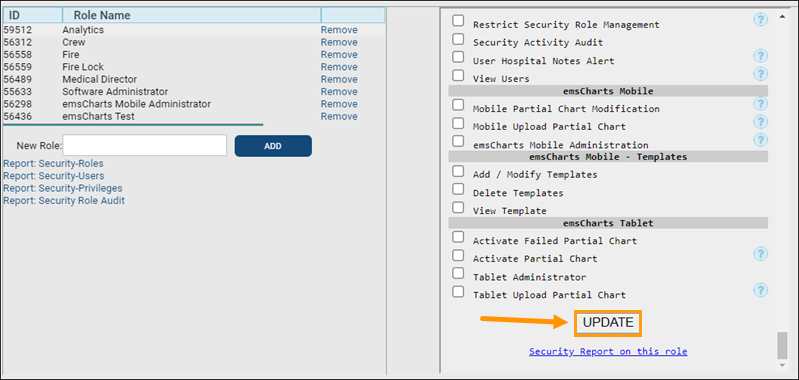Remove the Medical Director role

click(x=339, y=79)
